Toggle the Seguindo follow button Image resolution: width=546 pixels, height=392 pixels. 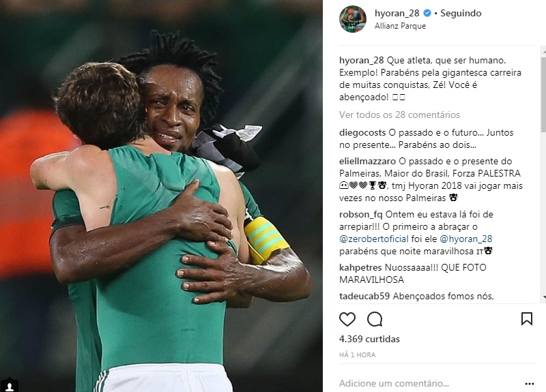pyautogui.click(x=461, y=13)
